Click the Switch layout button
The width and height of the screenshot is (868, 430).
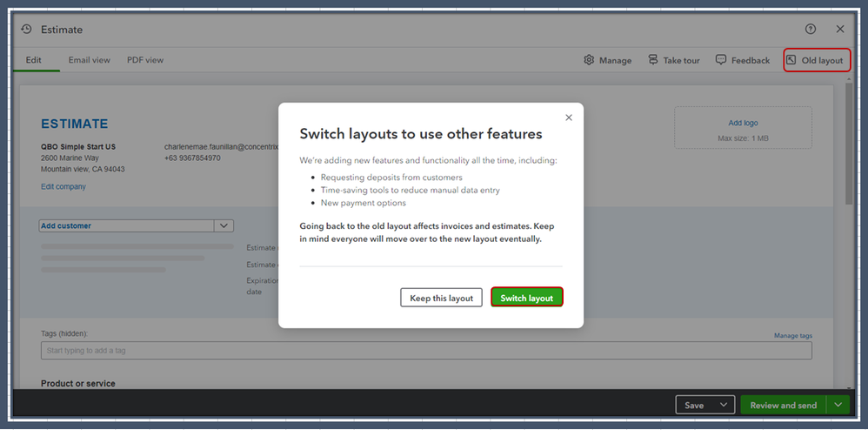[x=527, y=298]
